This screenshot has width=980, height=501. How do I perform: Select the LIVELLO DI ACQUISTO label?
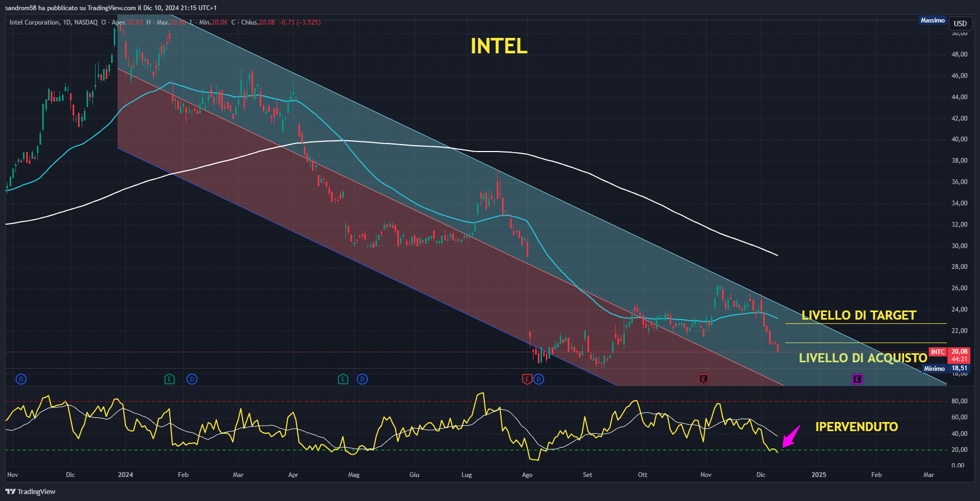click(863, 358)
